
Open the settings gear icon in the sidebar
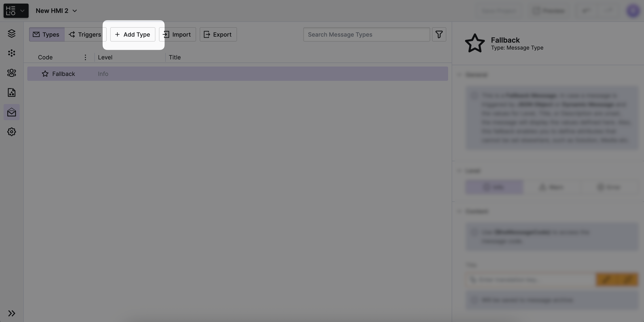(x=11, y=132)
